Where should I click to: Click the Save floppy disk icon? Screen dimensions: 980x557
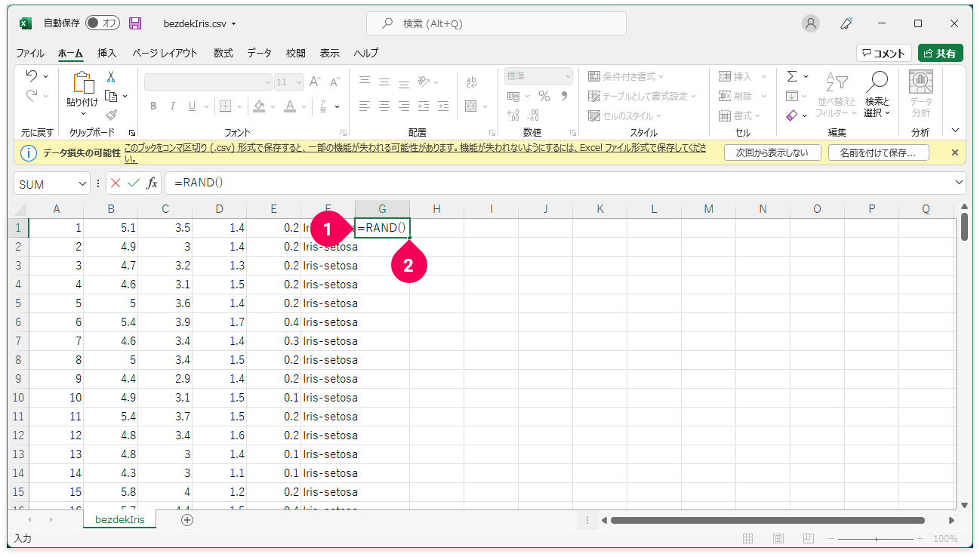tap(135, 23)
